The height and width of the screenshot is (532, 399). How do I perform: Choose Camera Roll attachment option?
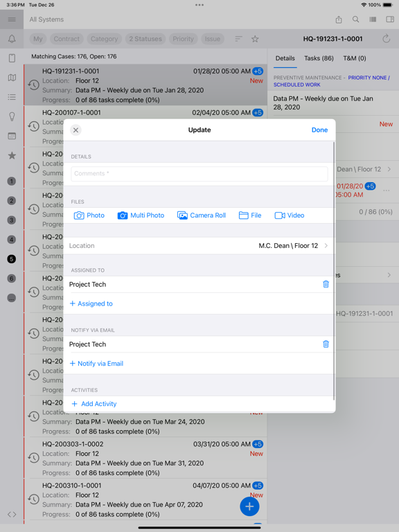click(x=202, y=215)
